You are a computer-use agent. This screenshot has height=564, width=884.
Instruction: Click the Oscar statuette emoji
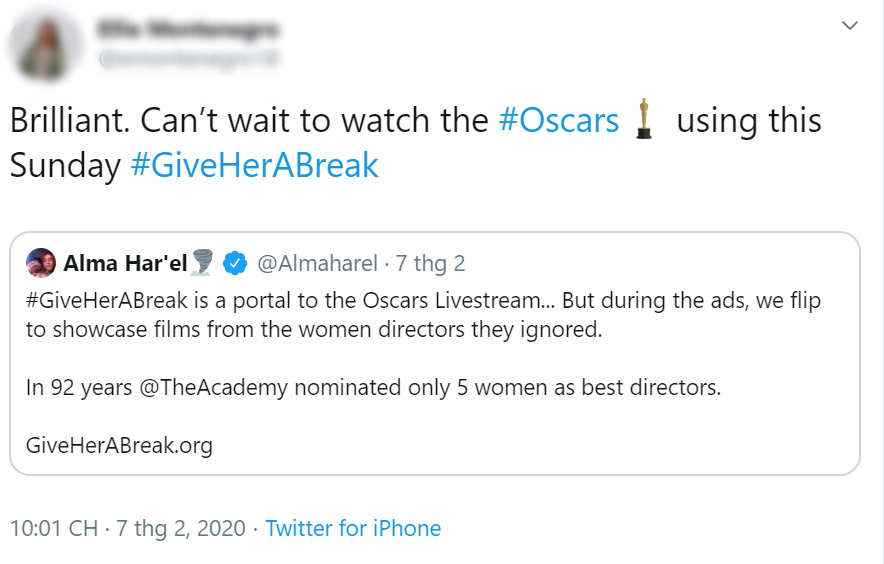pos(644,119)
